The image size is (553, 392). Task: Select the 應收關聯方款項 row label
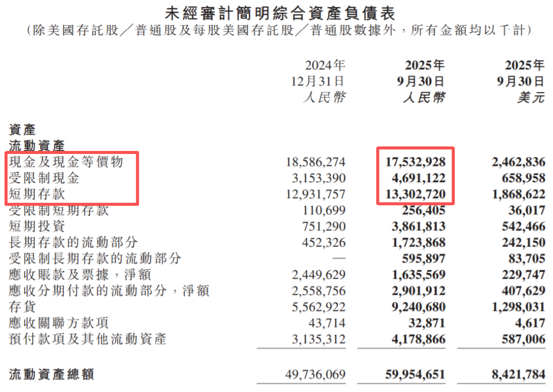tap(58, 323)
